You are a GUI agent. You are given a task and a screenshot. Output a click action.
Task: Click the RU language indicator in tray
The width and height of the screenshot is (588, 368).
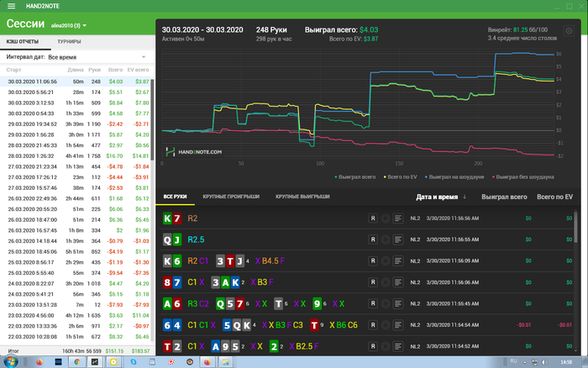coord(513,361)
